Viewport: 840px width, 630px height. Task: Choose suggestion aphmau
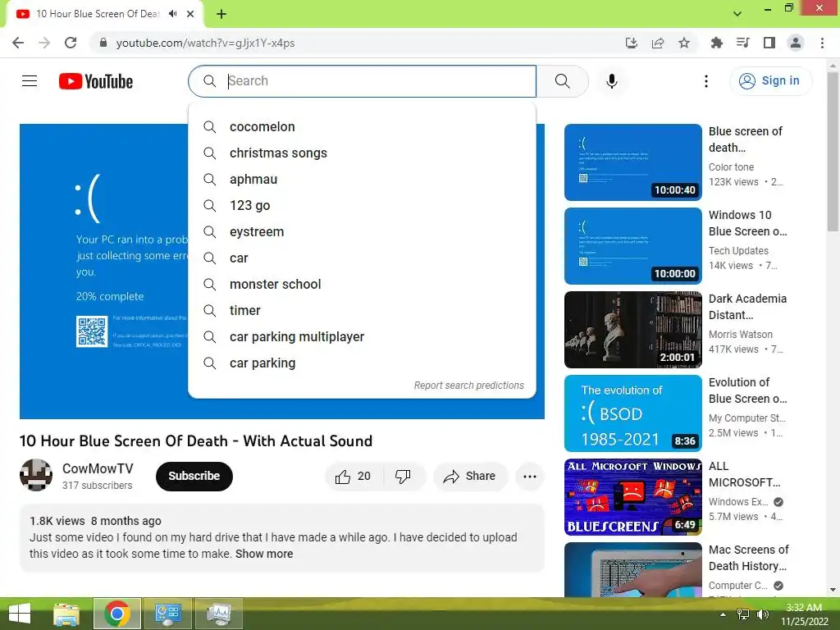point(362,180)
